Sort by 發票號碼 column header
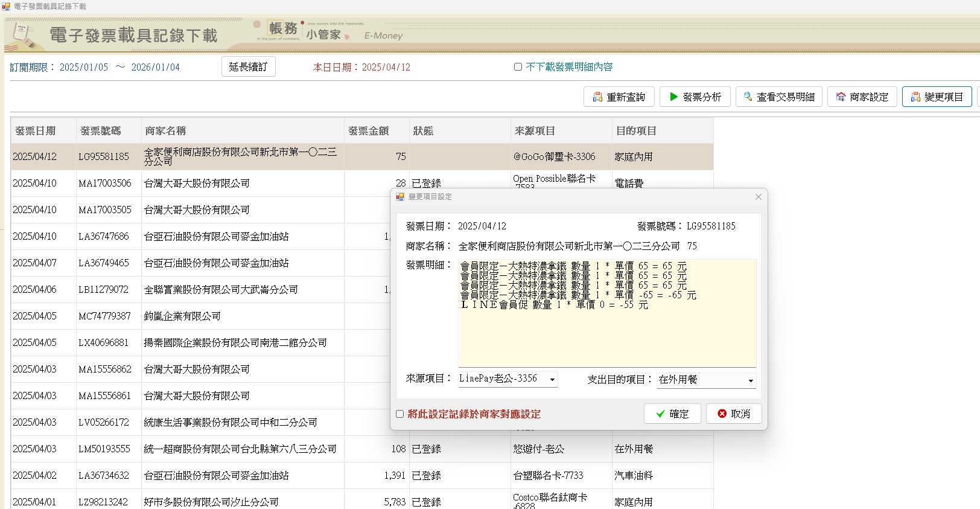 (x=109, y=130)
